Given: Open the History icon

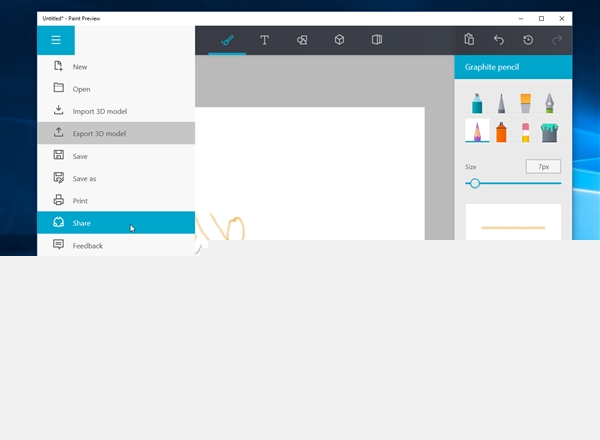Looking at the screenshot, I should pos(528,40).
